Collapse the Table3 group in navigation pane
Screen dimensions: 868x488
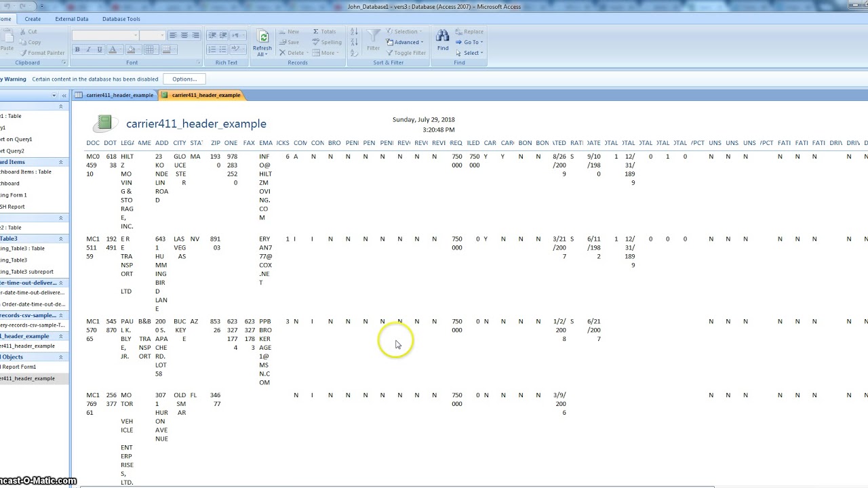[x=61, y=239]
